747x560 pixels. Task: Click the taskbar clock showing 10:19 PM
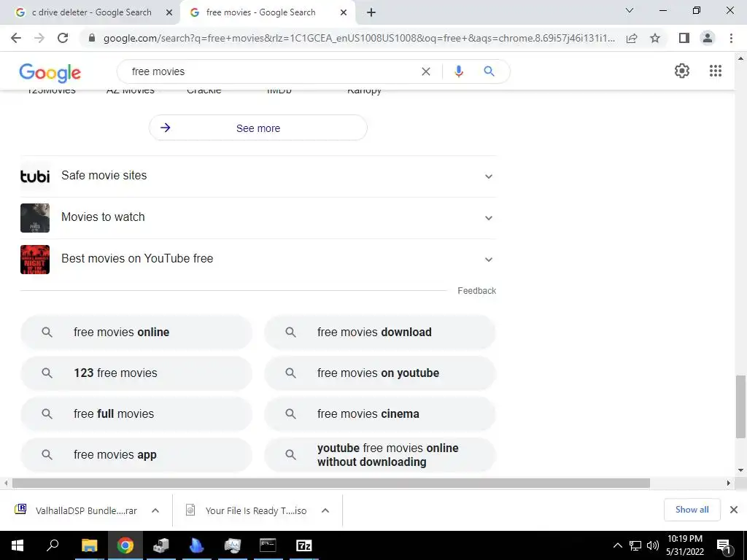pos(684,545)
